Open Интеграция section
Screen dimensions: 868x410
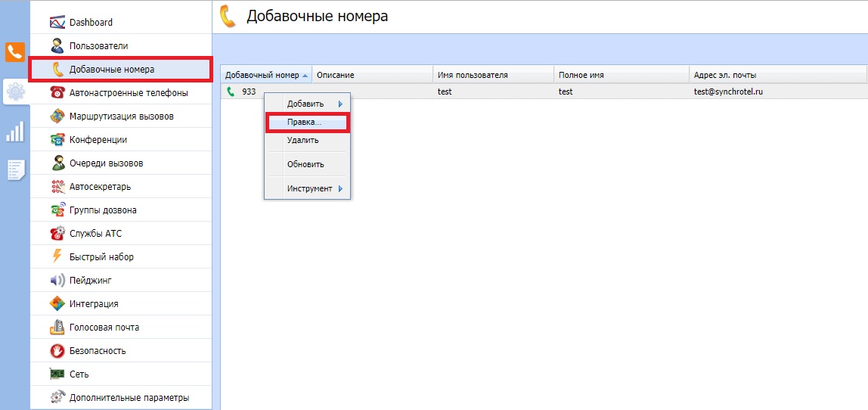coord(121,303)
